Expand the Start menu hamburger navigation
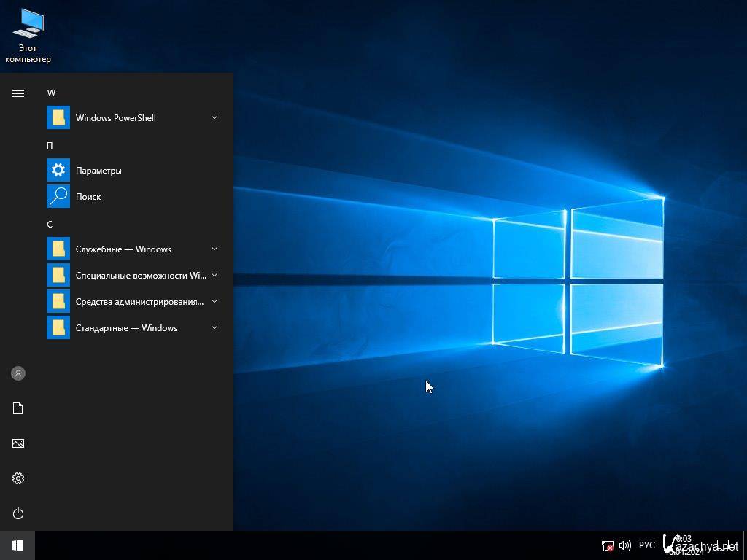The width and height of the screenshot is (747, 560). (x=18, y=93)
